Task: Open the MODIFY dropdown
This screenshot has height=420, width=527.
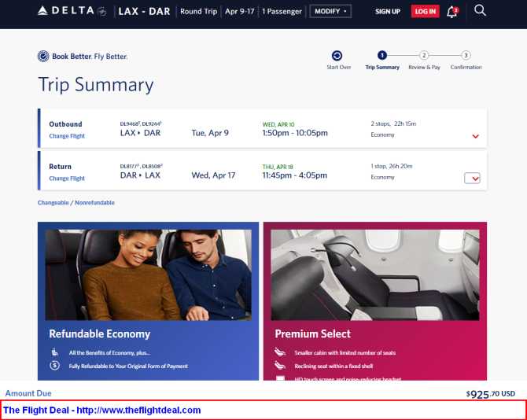Action: pos(330,11)
